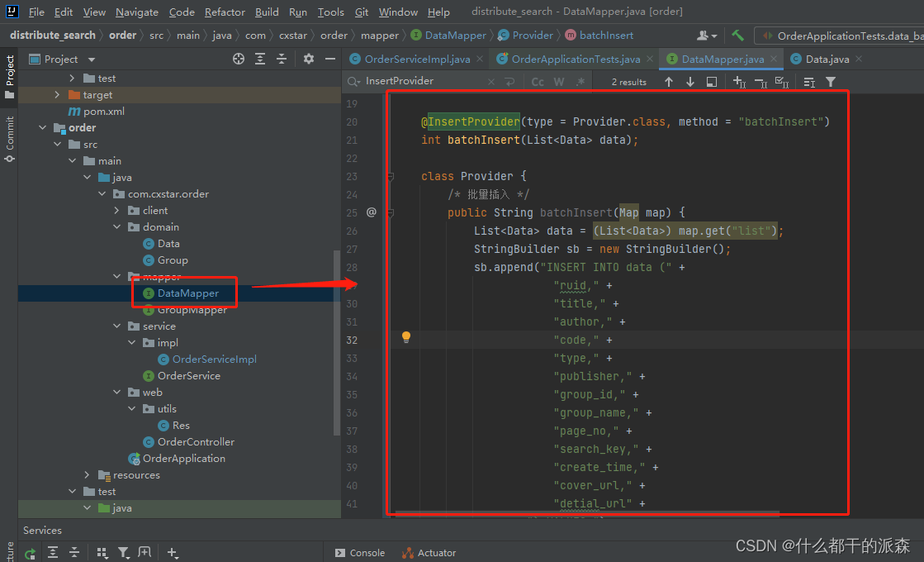Image resolution: width=924 pixels, height=562 pixels.
Task: Close the OrderServiceImpl.java tab
Action: pos(480,59)
